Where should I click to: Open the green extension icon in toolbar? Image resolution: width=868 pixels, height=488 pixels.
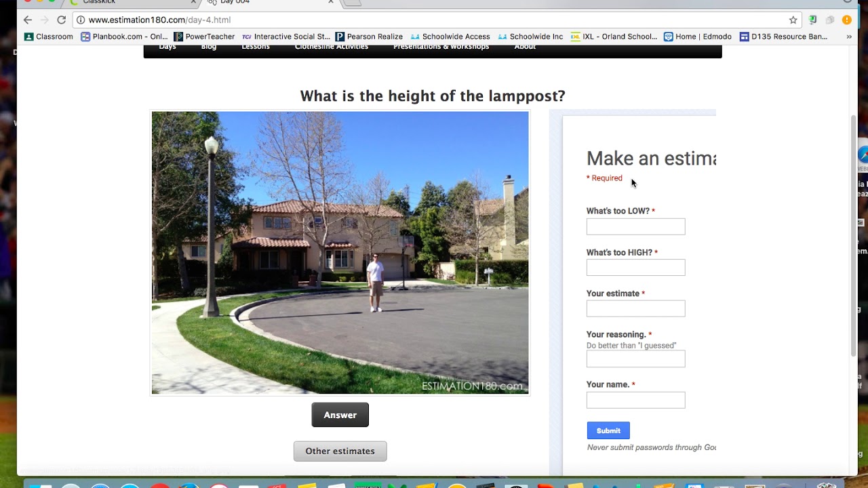tap(812, 20)
